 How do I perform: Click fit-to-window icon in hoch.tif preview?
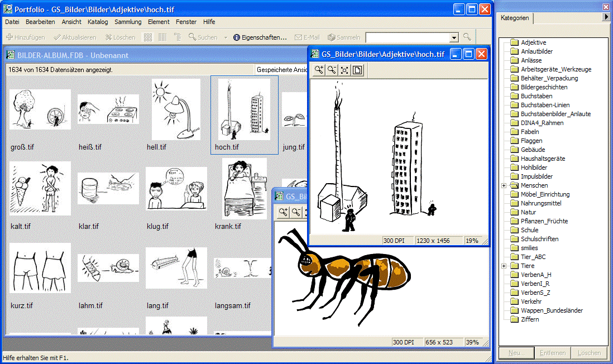[344, 70]
